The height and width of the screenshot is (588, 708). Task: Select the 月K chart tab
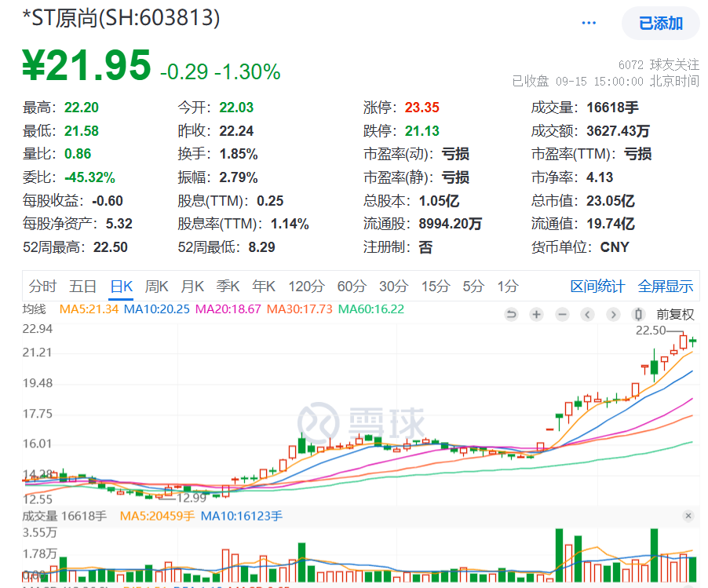coord(192,287)
